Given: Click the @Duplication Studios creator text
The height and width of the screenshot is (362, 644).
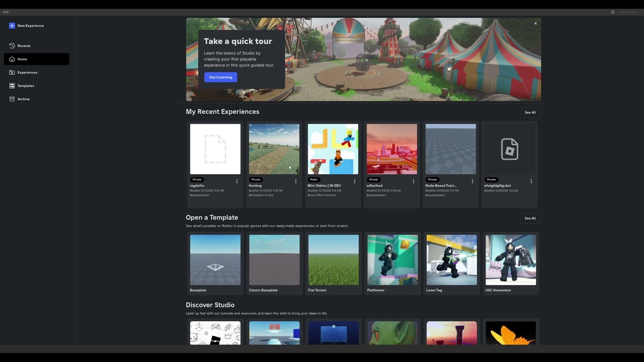Looking at the screenshot, I should pos(261,195).
